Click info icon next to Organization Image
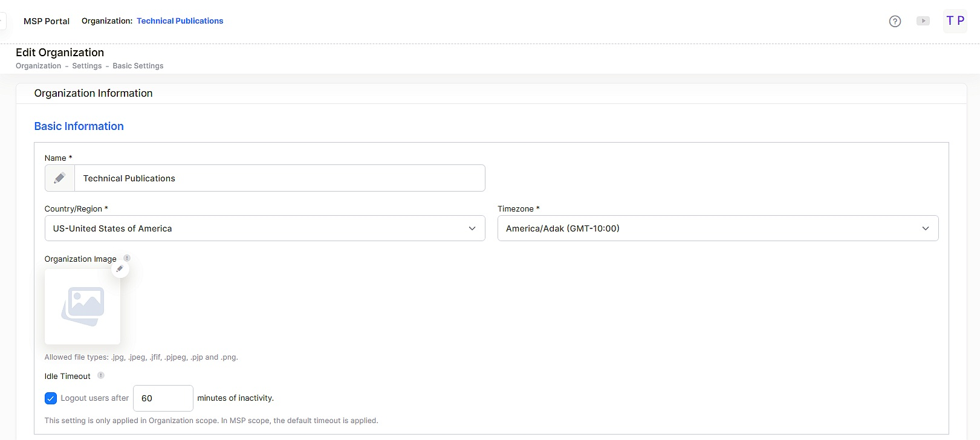The image size is (980, 440). pos(127,258)
